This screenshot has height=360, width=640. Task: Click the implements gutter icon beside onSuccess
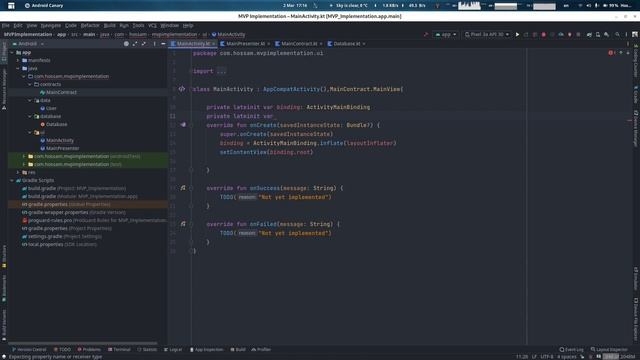coord(183,188)
